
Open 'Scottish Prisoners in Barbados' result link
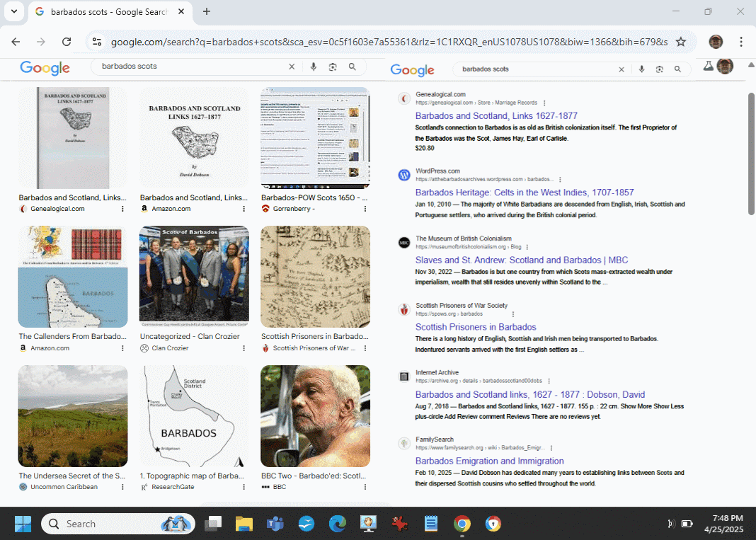pyautogui.click(x=476, y=327)
